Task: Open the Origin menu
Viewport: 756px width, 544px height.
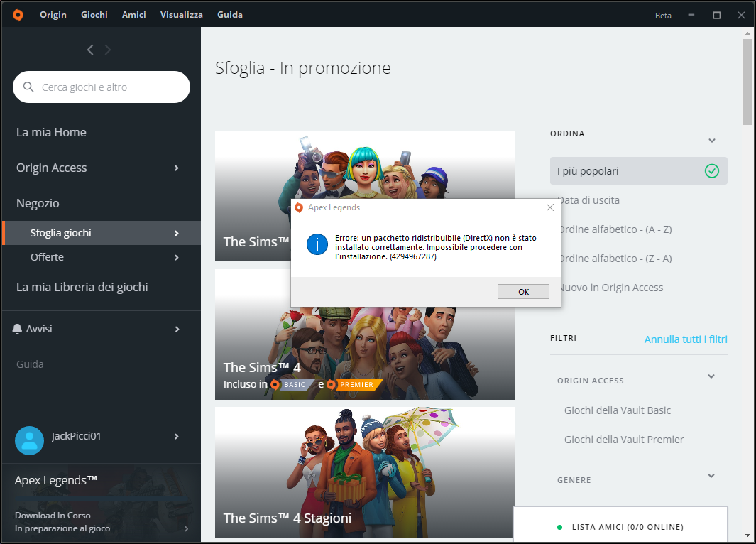Action: coord(53,15)
